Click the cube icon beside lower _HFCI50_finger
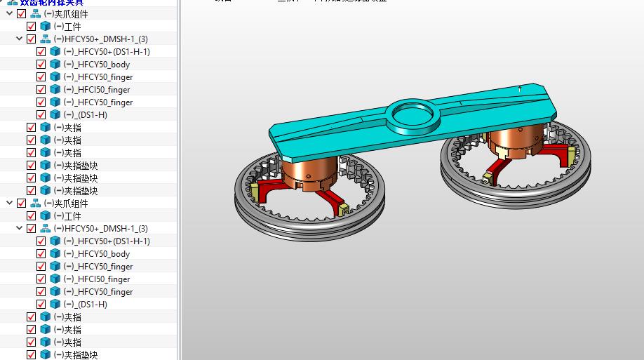 [55, 279]
